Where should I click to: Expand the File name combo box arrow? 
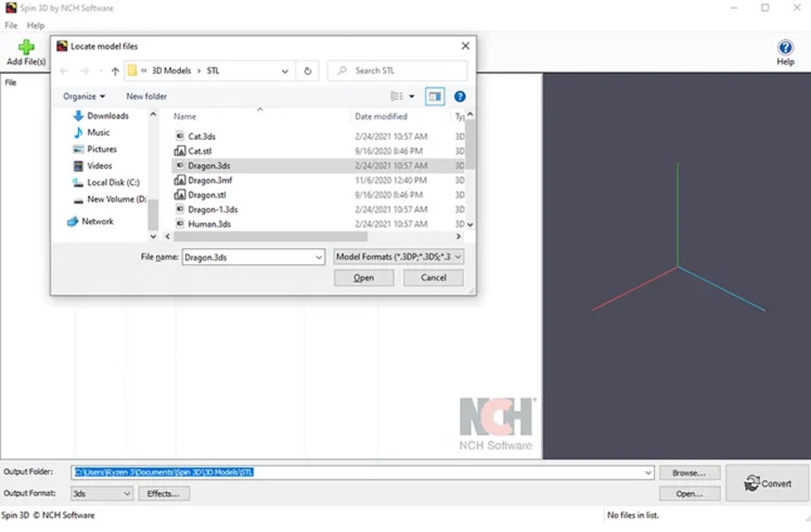click(x=319, y=257)
